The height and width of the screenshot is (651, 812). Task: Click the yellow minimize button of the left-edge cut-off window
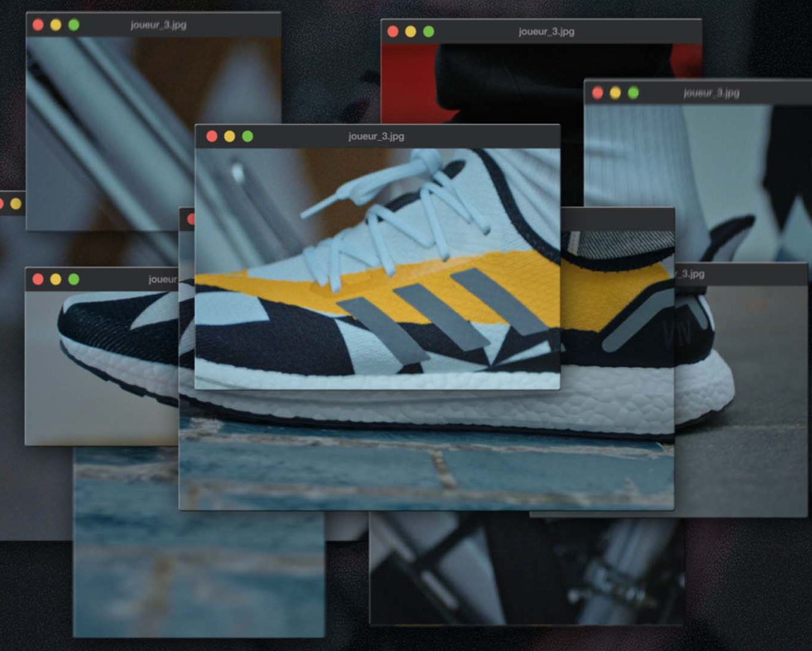pyautogui.click(x=16, y=204)
